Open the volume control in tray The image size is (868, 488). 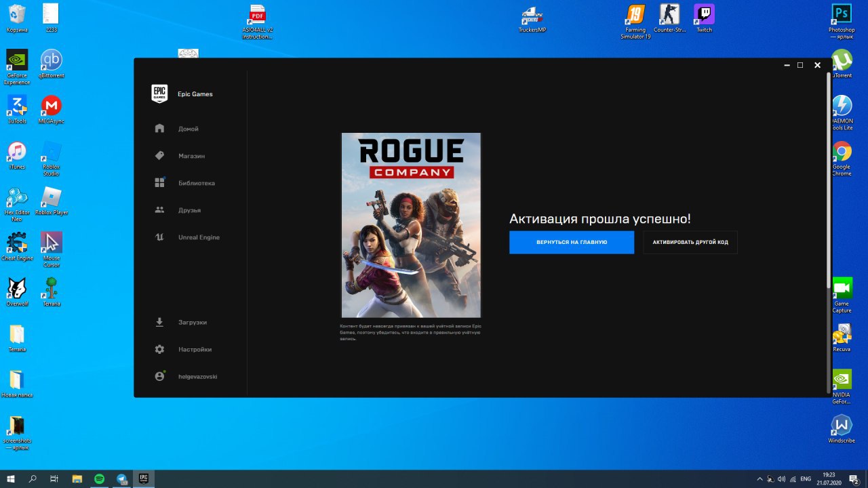781,479
